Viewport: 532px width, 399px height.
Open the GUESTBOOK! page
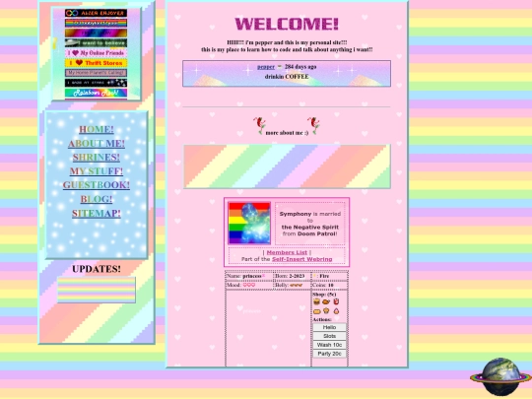tap(97, 185)
